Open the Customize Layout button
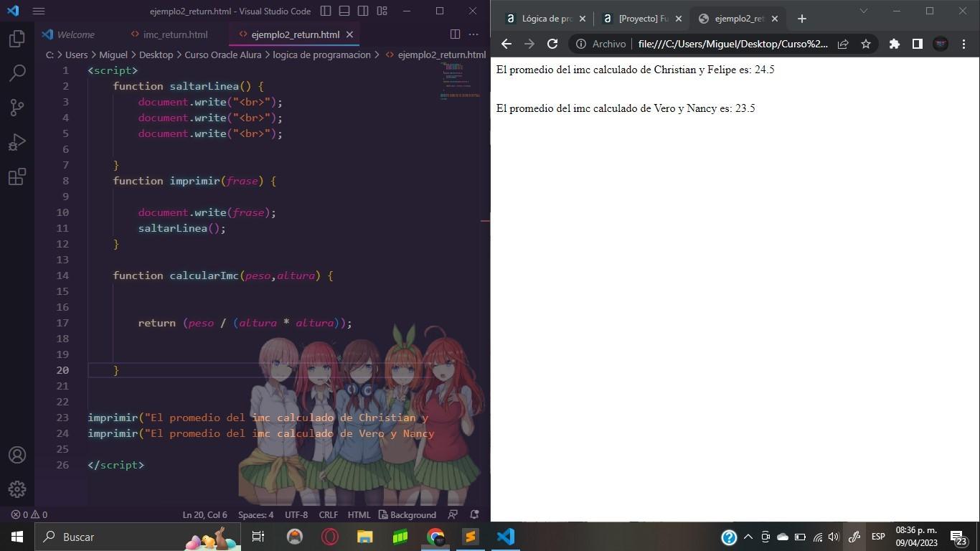Image resolution: width=980 pixels, height=551 pixels. (382, 11)
